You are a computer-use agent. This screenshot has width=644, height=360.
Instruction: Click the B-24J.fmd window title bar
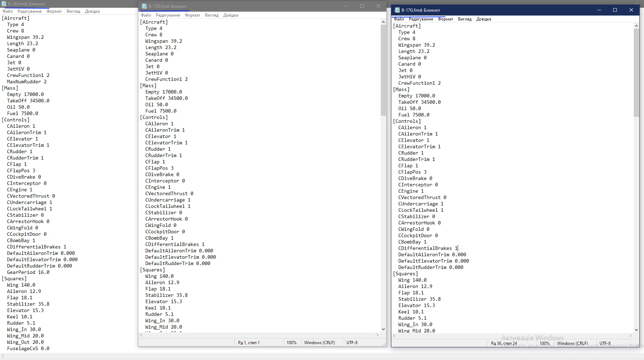(x=69, y=4)
